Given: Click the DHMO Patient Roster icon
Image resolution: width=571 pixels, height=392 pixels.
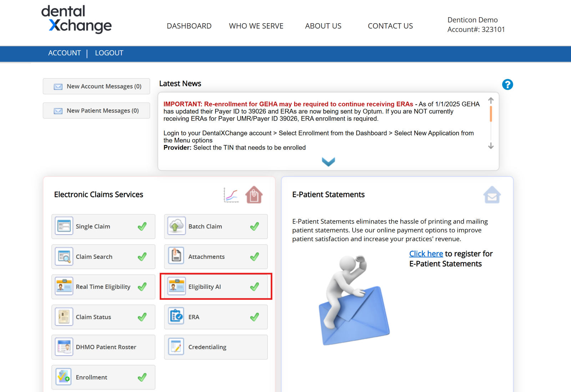Looking at the screenshot, I should [64, 347].
